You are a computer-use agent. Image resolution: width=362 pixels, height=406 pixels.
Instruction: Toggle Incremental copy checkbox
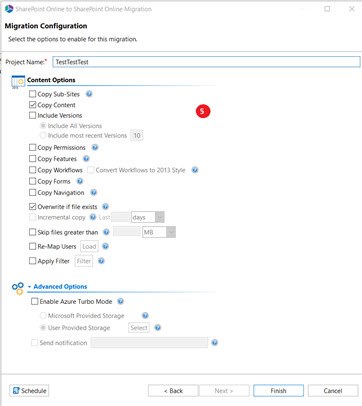[32, 217]
